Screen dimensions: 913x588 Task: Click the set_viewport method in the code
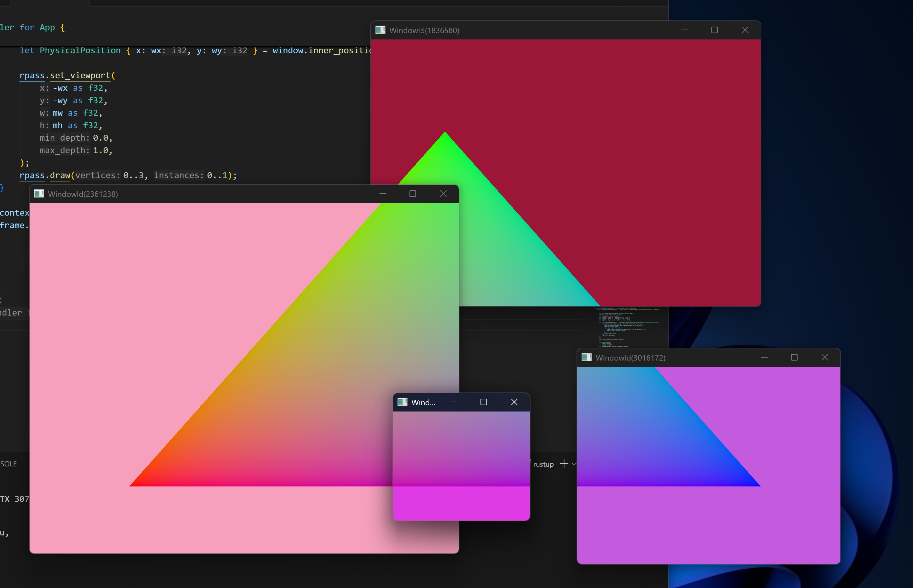(80, 75)
